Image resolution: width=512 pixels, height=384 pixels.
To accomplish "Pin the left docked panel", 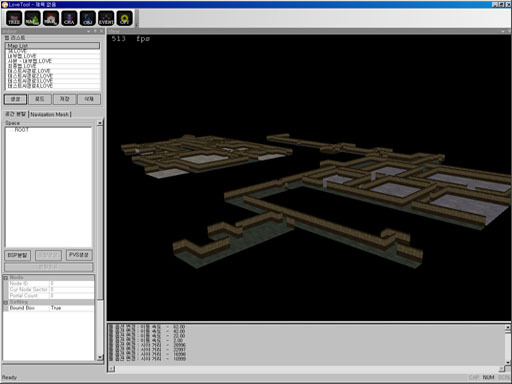I will coord(95,31).
